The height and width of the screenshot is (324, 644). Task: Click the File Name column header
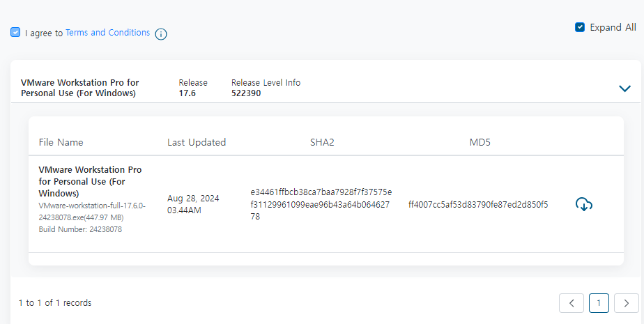(61, 142)
